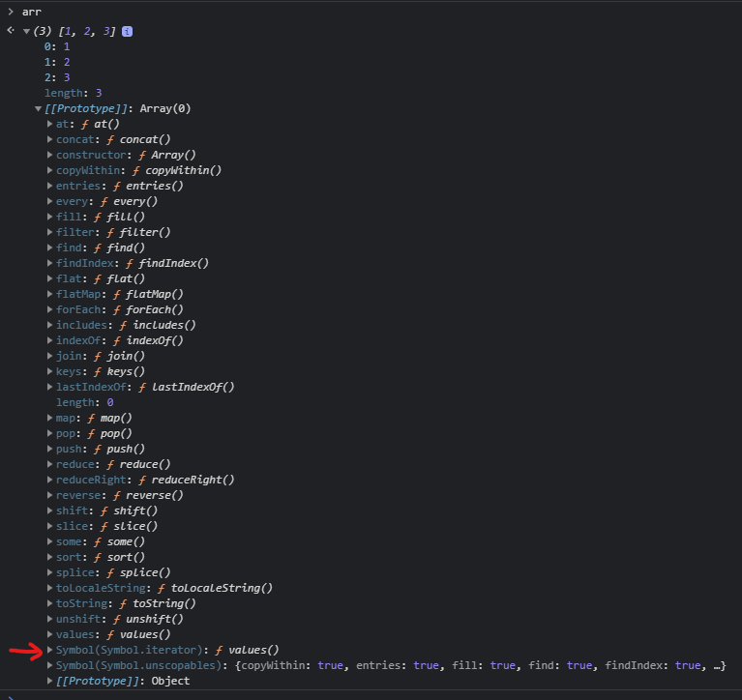Click the ƒ lastIndexOf() function value

coord(187,388)
